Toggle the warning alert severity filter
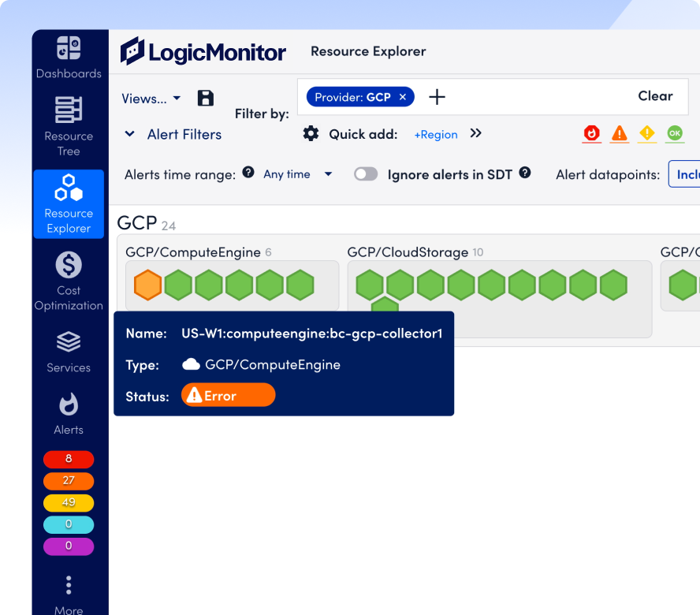Viewport: 700px width, 615px height. click(647, 133)
